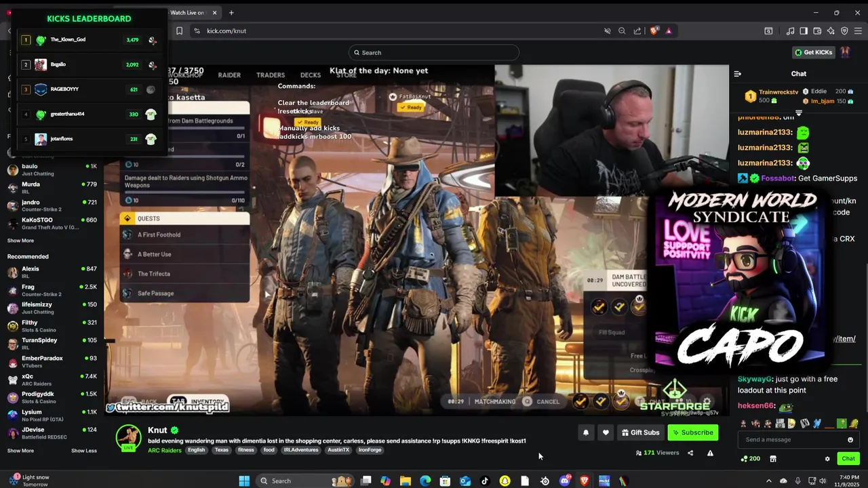Open chat settings gear icon
The height and width of the screenshot is (488, 868).
tap(827, 459)
